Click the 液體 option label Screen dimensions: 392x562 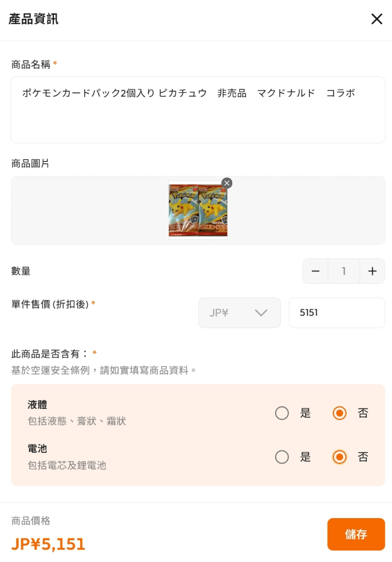[37, 405]
